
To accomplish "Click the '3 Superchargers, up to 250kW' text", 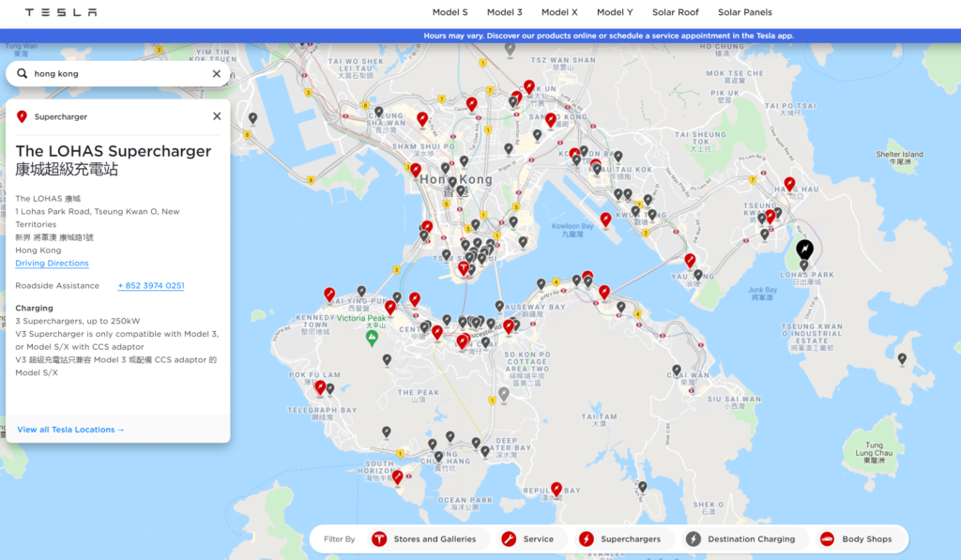I will point(78,321).
